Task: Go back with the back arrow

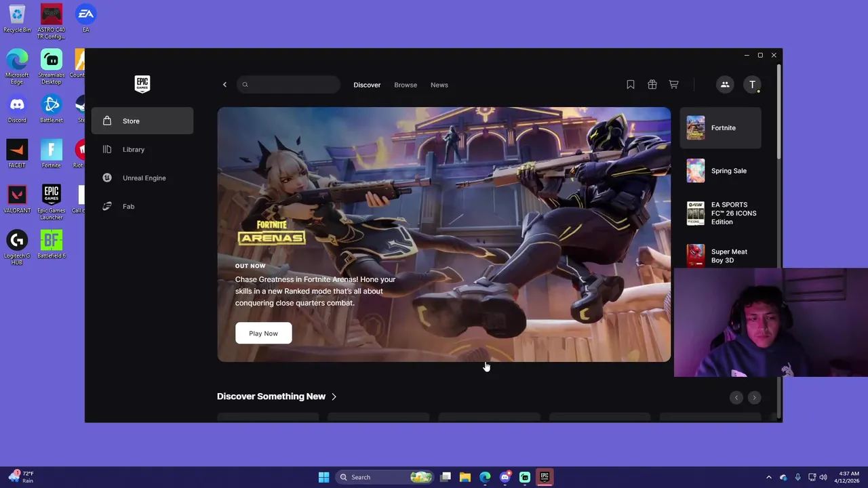Action: pos(224,85)
